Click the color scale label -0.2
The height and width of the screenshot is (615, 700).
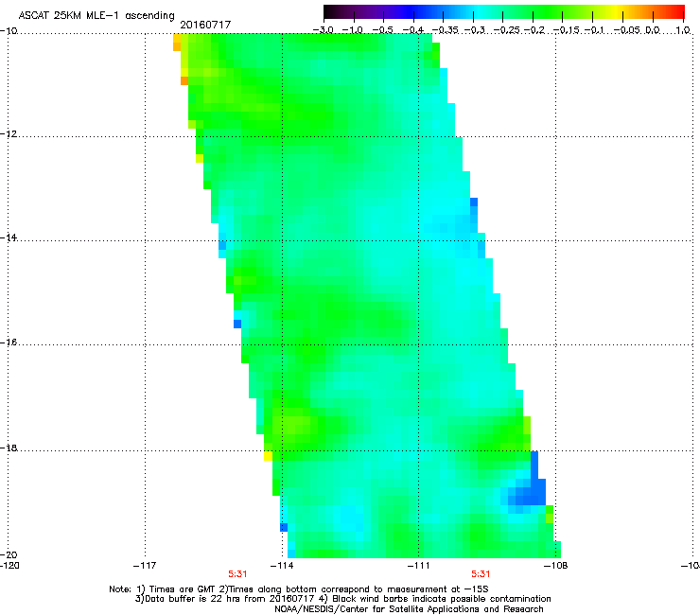(x=534, y=30)
